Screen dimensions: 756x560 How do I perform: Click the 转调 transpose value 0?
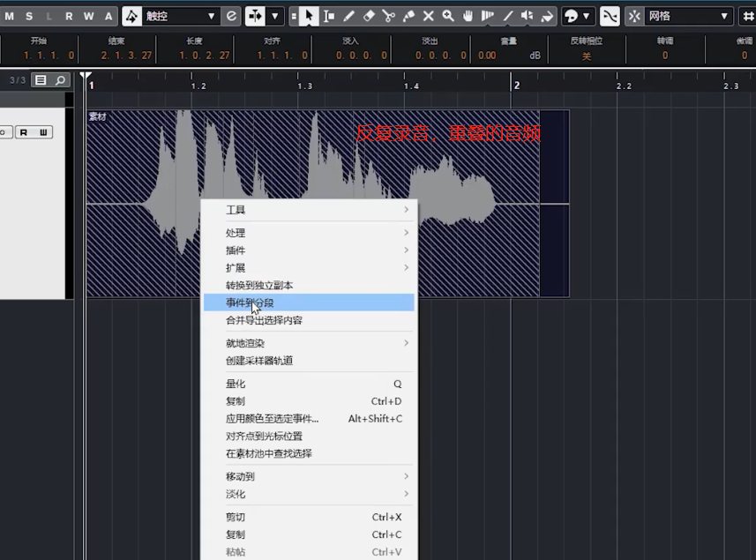click(665, 56)
